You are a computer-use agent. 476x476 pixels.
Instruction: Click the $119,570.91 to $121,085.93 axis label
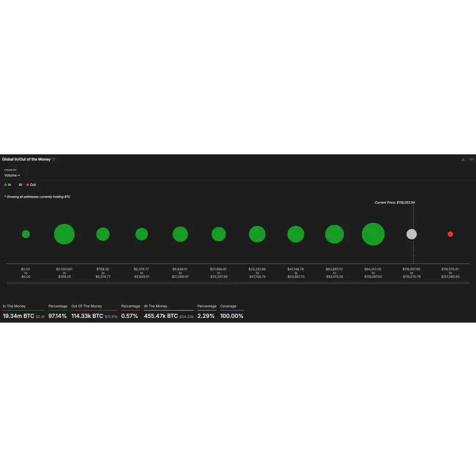tap(450, 273)
